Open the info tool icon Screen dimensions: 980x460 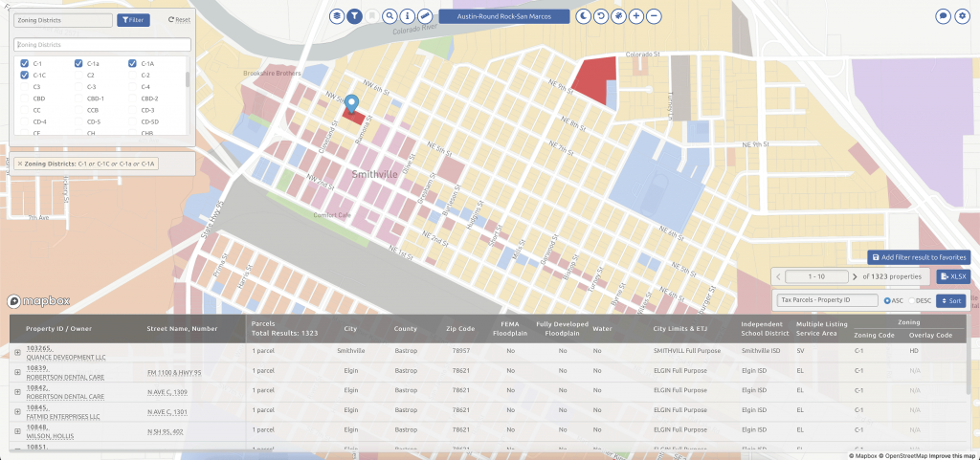click(408, 16)
